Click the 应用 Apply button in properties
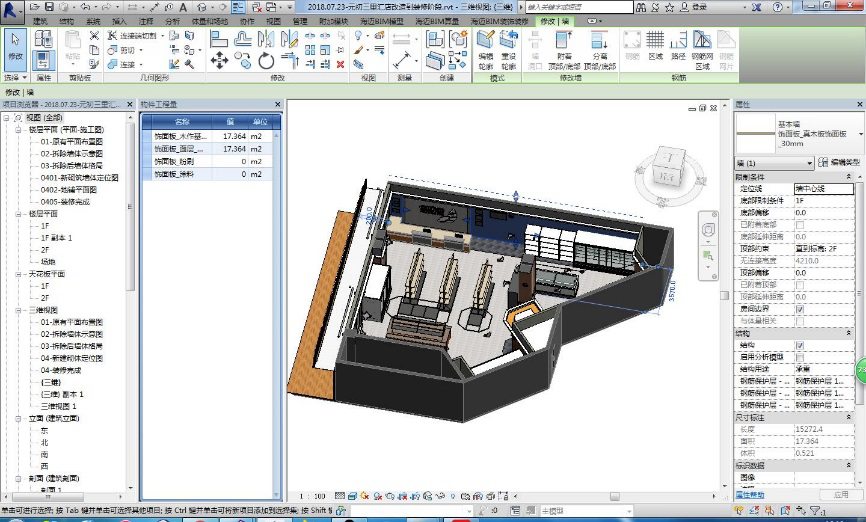The image size is (866, 522). click(841, 494)
